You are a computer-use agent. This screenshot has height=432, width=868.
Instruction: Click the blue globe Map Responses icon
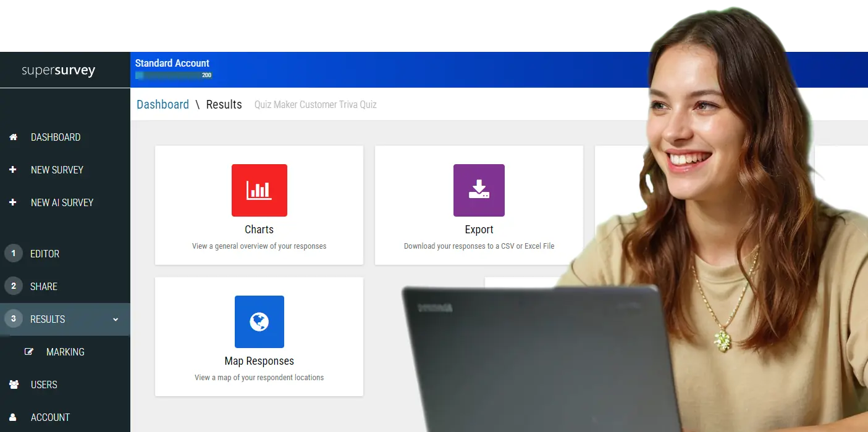pyautogui.click(x=259, y=322)
